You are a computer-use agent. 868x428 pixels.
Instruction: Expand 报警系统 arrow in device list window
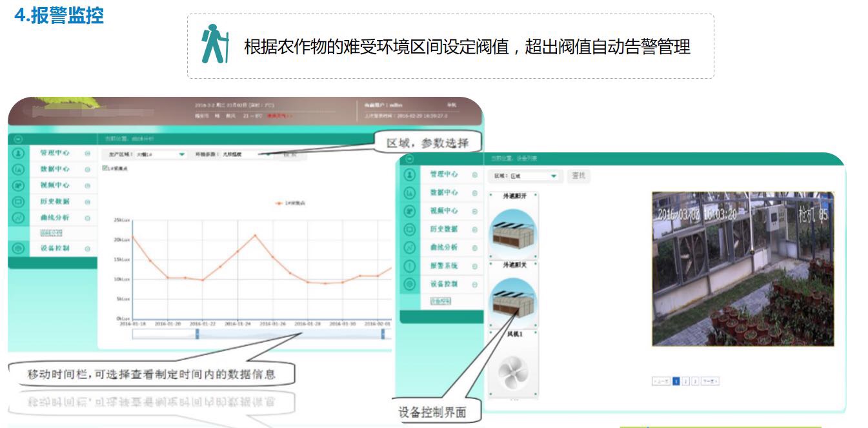tap(475, 265)
